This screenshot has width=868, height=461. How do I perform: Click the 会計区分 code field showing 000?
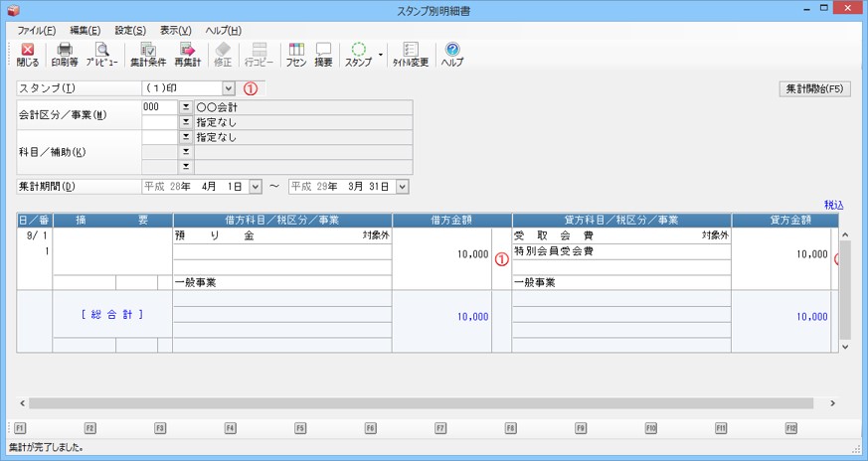pos(159,107)
